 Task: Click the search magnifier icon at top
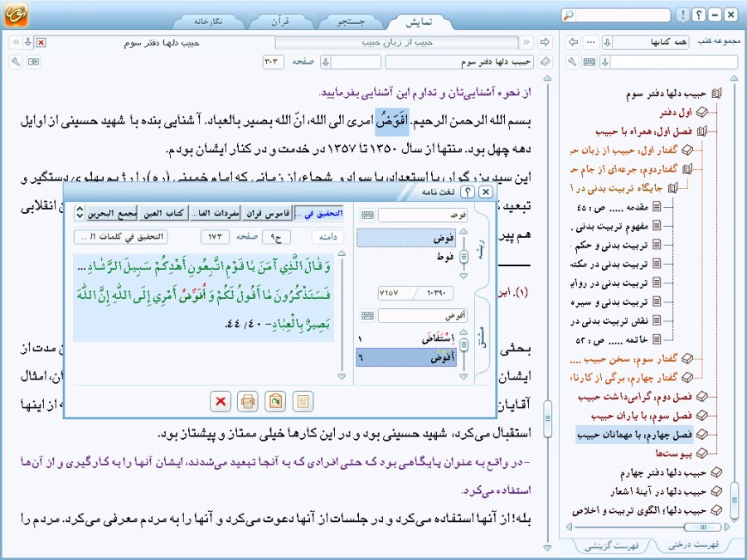tap(569, 15)
